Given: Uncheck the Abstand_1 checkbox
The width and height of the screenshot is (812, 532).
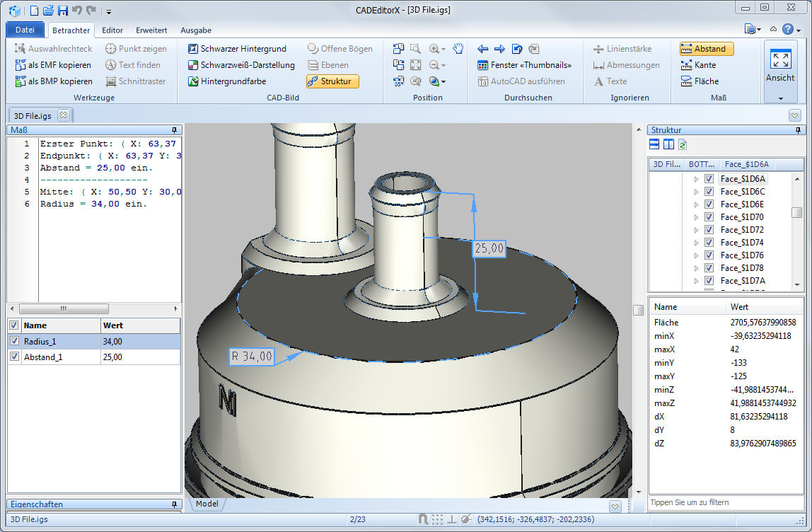Looking at the screenshot, I should click(x=14, y=357).
